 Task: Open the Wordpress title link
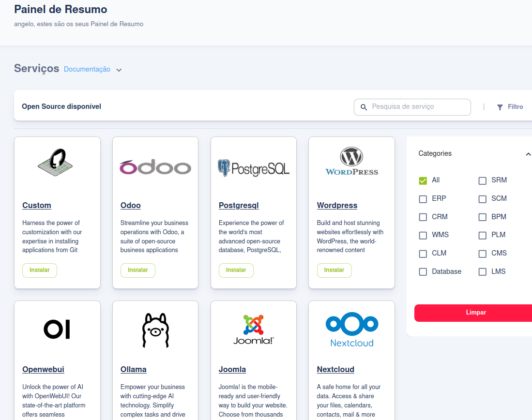point(337,206)
